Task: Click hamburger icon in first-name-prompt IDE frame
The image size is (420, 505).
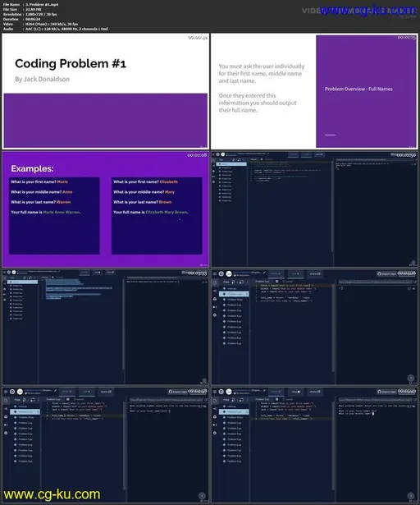Action: (x=6, y=392)
